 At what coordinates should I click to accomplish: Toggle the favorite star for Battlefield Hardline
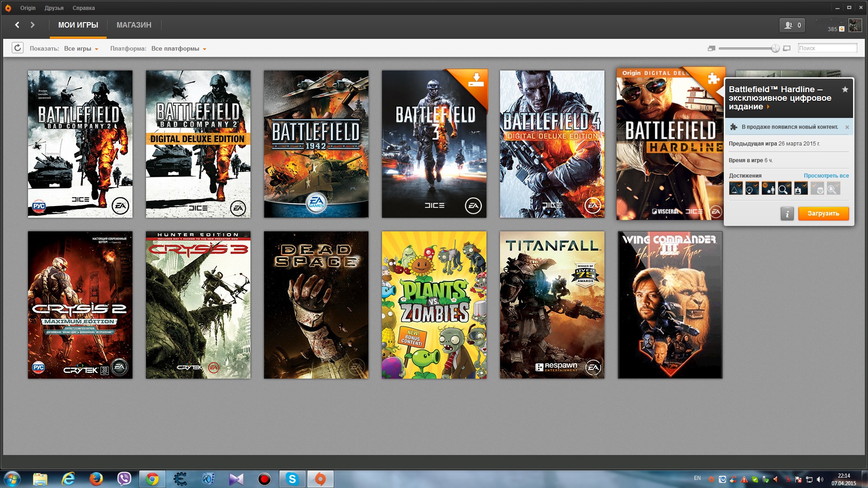point(844,89)
